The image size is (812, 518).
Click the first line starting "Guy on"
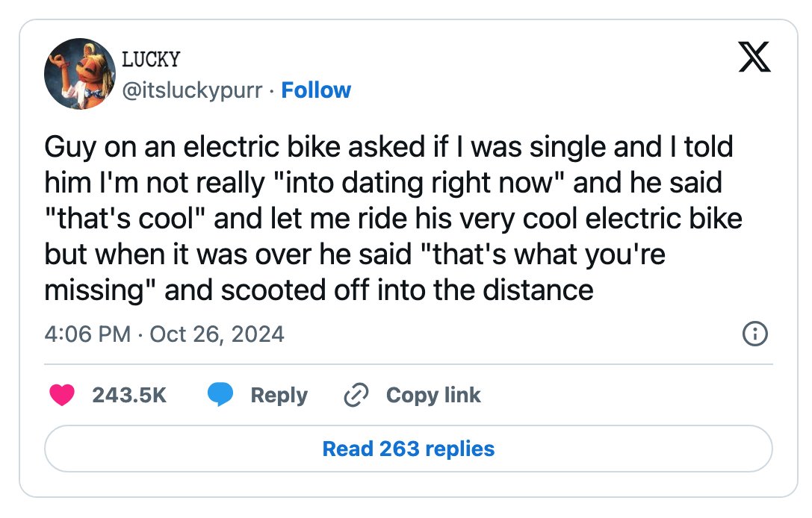point(389,147)
